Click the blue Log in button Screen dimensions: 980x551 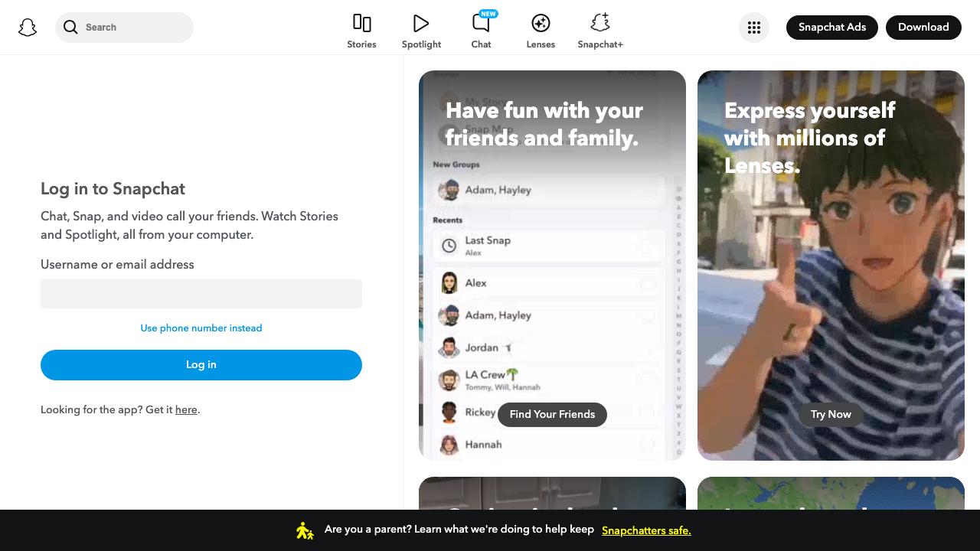(201, 365)
